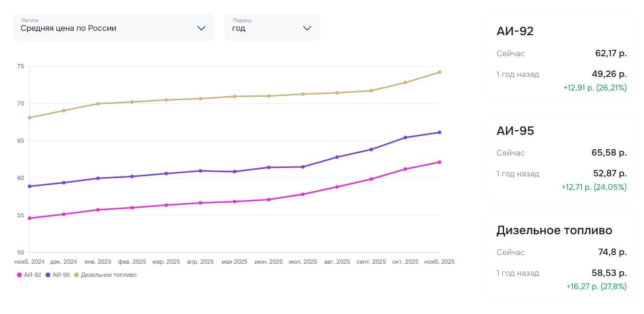Click diesel data point for янв. 2025
The image size is (644, 314).
coord(98,104)
